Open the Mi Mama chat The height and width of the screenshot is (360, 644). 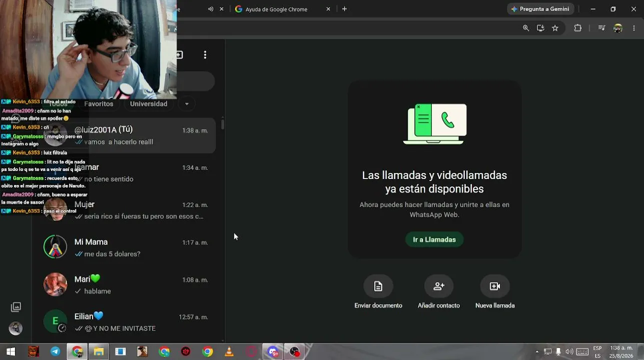click(127, 247)
